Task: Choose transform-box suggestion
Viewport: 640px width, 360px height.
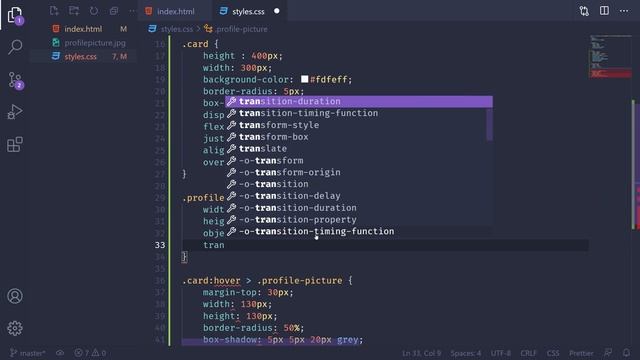Action: tap(359, 137)
